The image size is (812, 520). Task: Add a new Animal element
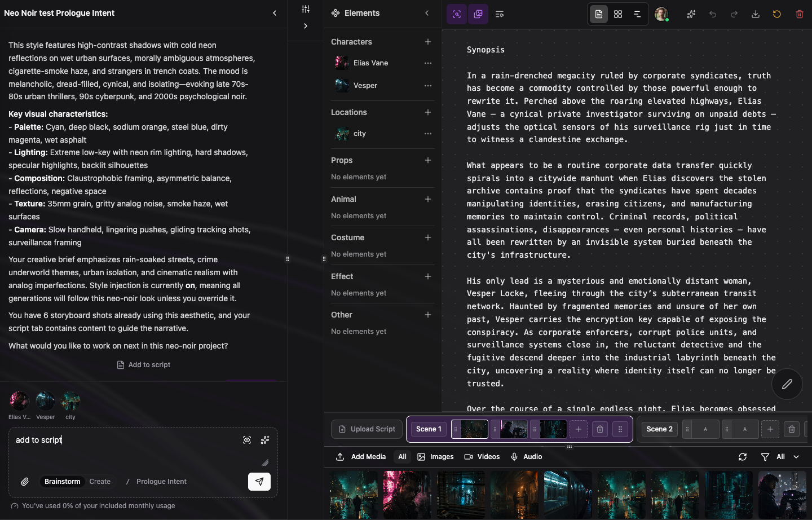(x=428, y=199)
